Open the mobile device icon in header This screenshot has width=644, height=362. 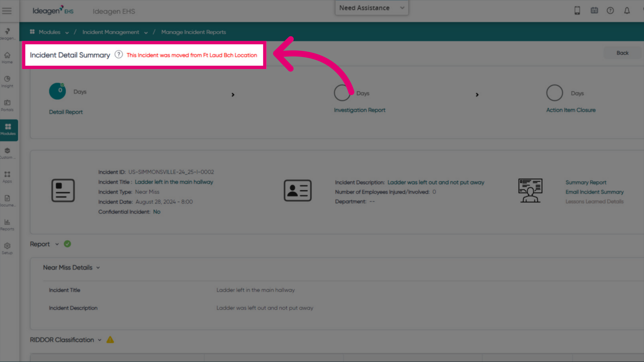pos(577,11)
